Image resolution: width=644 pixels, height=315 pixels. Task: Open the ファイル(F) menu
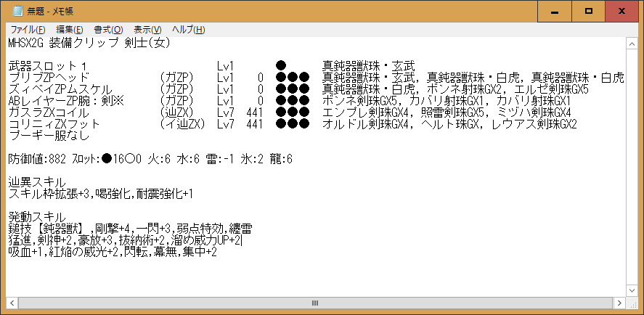click(x=28, y=30)
